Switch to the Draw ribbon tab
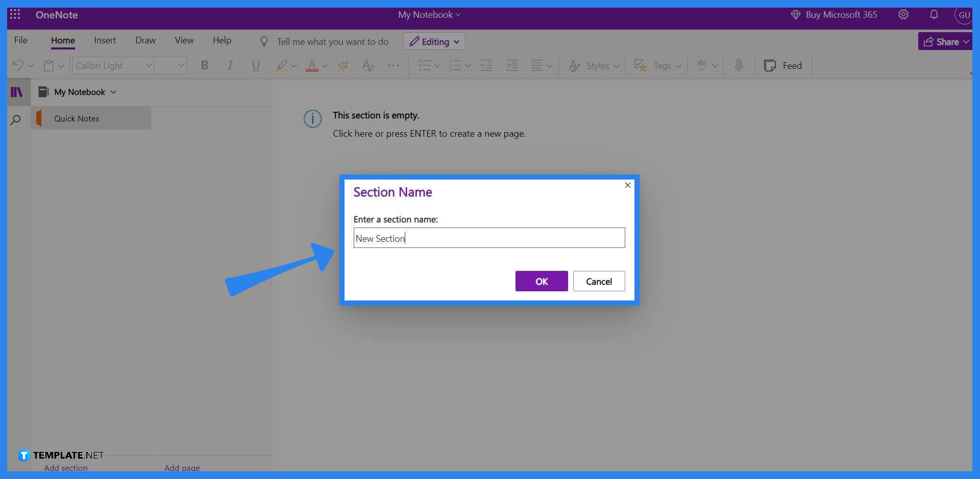 (x=145, y=40)
